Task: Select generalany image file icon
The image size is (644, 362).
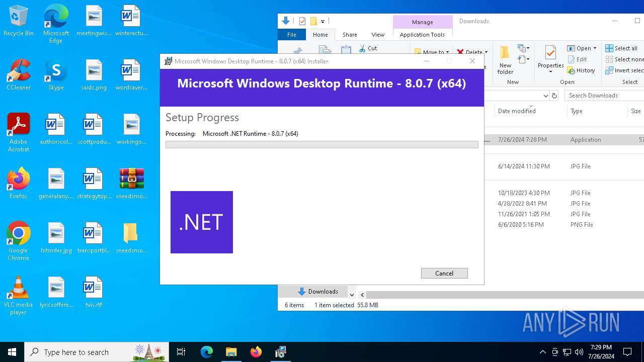Action: (56, 184)
